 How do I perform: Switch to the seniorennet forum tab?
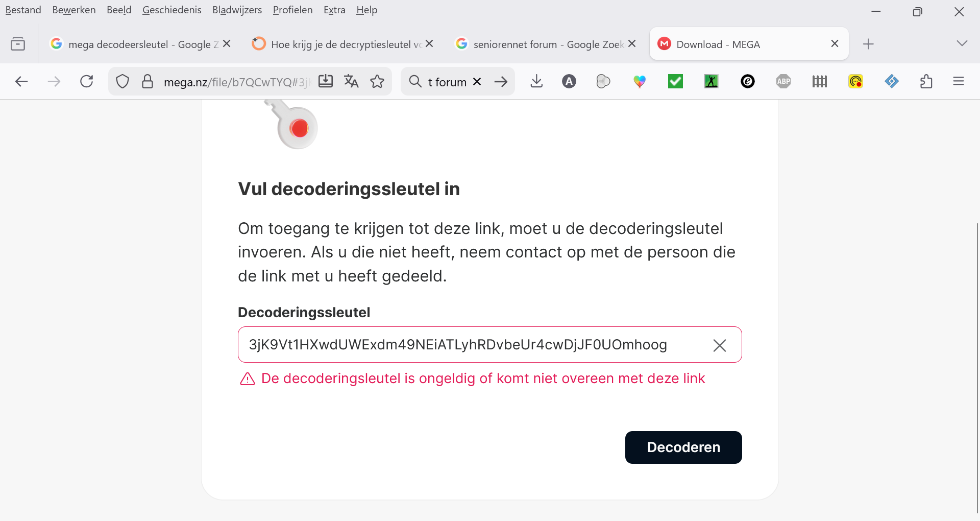pos(541,44)
